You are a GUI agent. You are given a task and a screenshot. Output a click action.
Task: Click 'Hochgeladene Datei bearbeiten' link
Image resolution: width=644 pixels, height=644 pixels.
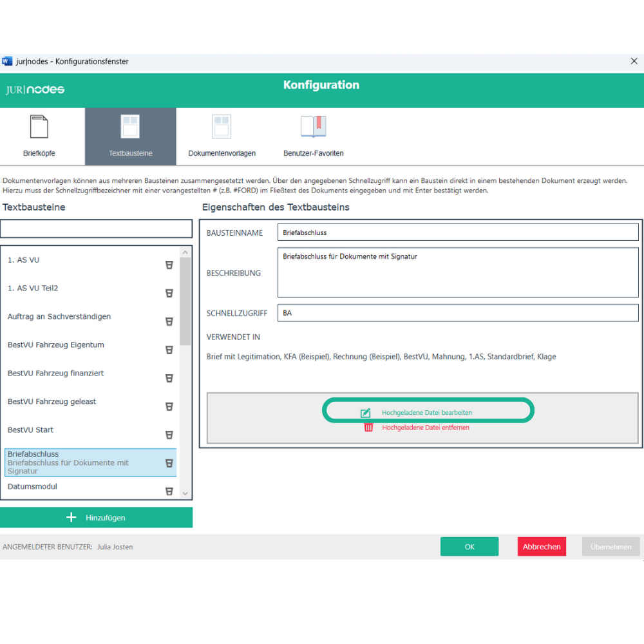coord(422,412)
